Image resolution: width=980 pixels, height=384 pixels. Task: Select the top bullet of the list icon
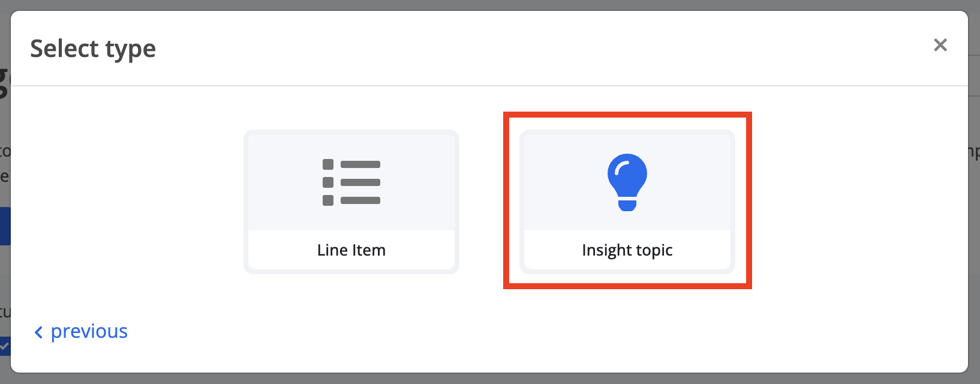coord(328,164)
